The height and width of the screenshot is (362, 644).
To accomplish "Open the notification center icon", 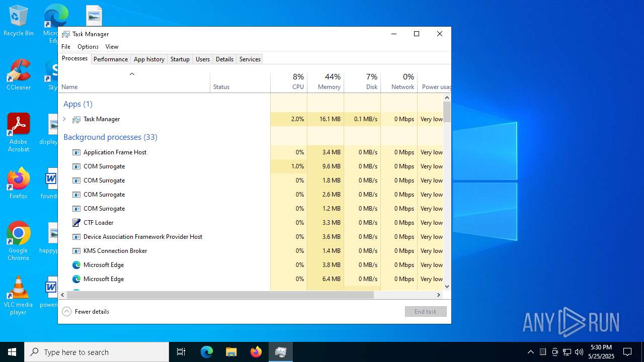I will pos(627,352).
